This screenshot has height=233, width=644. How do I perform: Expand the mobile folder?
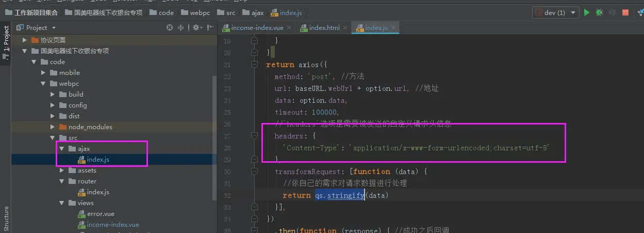pyautogui.click(x=43, y=72)
